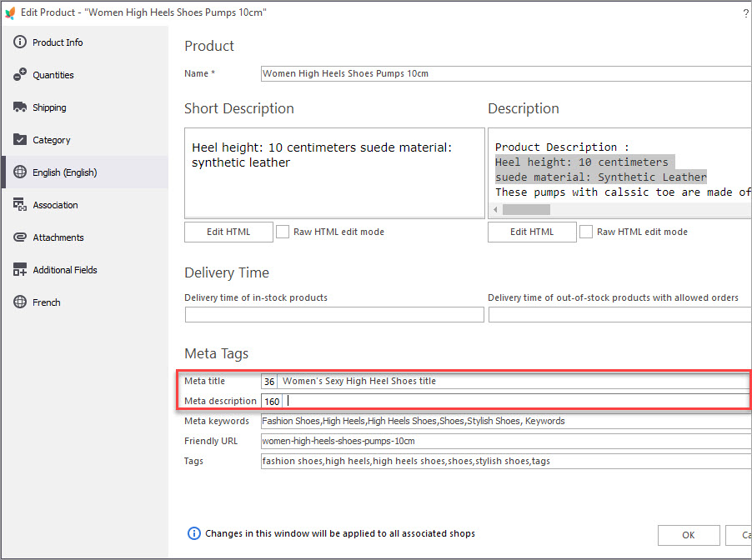
Task: Open the Attachments section
Action: pyautogui.click(x=85, y=237)
